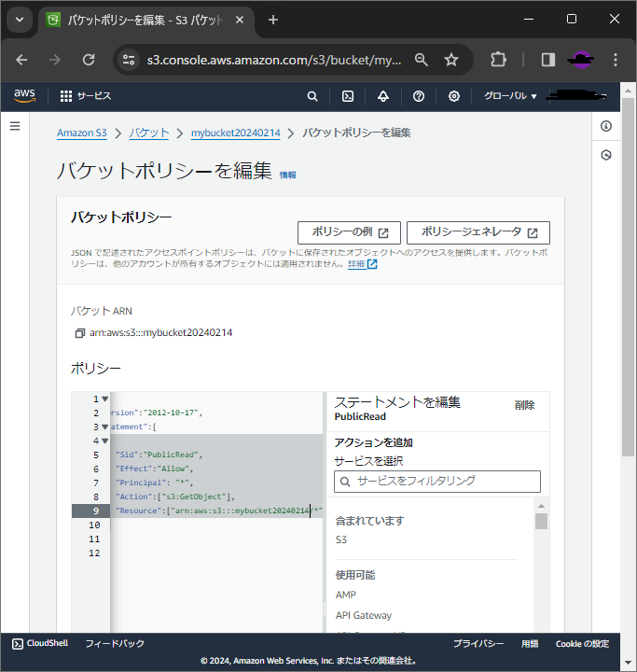Open プライバシー footer link
This screenshot has height=672, width=637.
pos(478,644)
